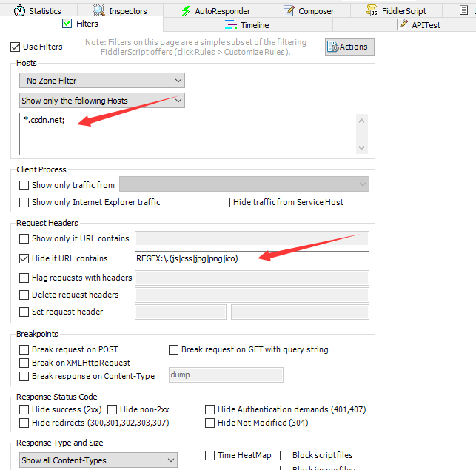476x470 pixels.
Task: Check Show only Internet Explorer traffic
Action: coord(24,202)
